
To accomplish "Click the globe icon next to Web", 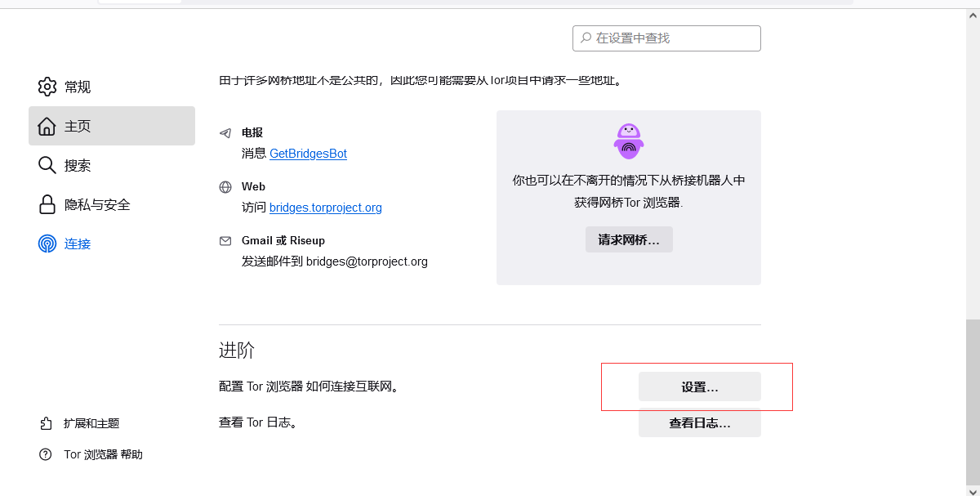I will coord(225,186).
